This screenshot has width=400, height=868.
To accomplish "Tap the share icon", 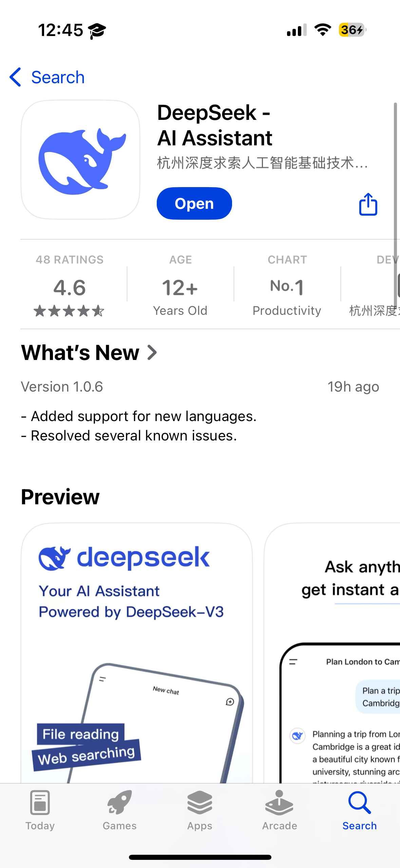I will click(368, 204).
